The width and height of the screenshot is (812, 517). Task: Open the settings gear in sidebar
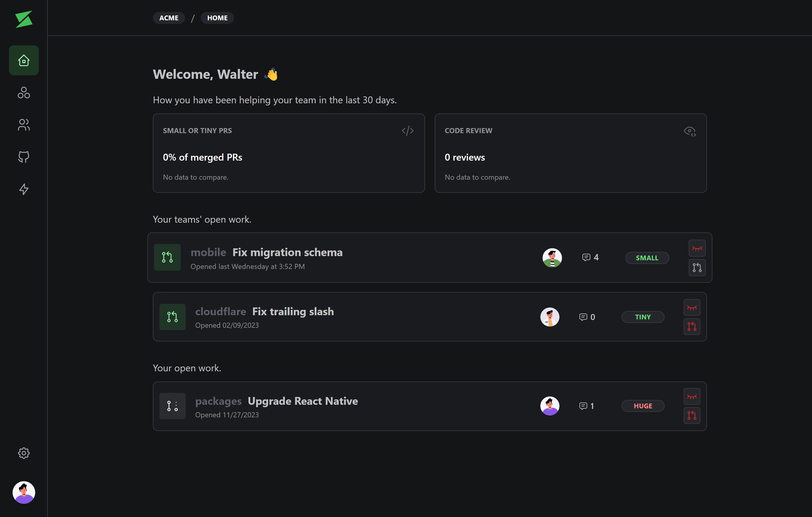pyautogui.click(x=24, y=453)
